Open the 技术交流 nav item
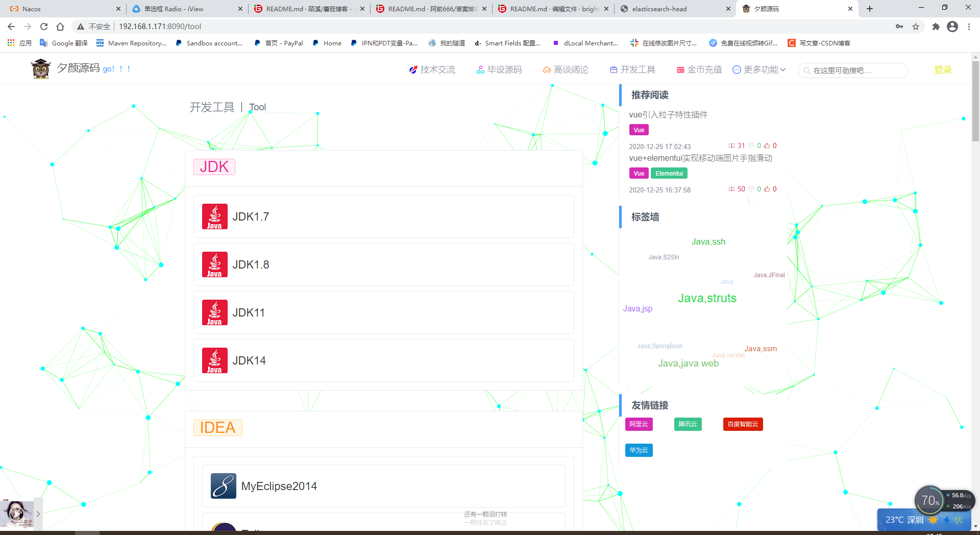 [x=432, y=70]
